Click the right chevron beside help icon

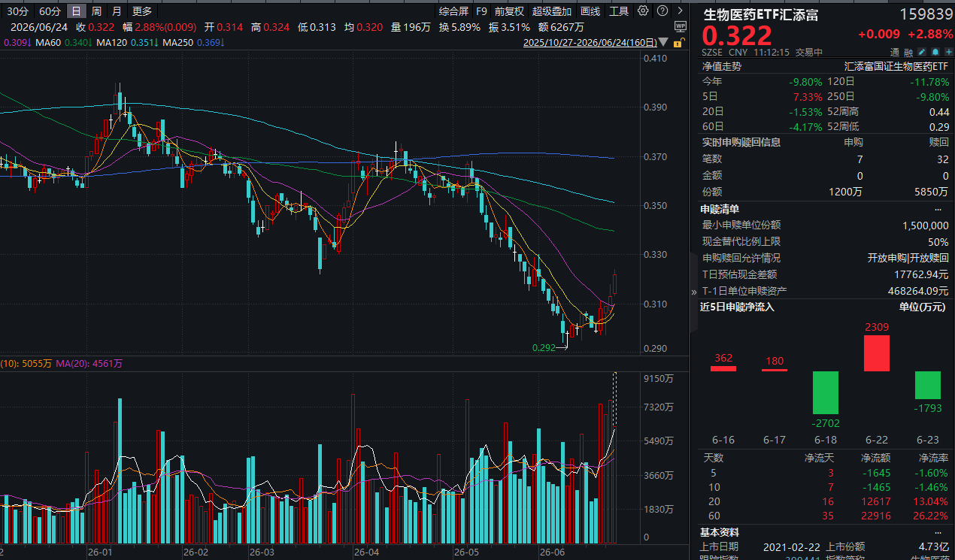680,11
